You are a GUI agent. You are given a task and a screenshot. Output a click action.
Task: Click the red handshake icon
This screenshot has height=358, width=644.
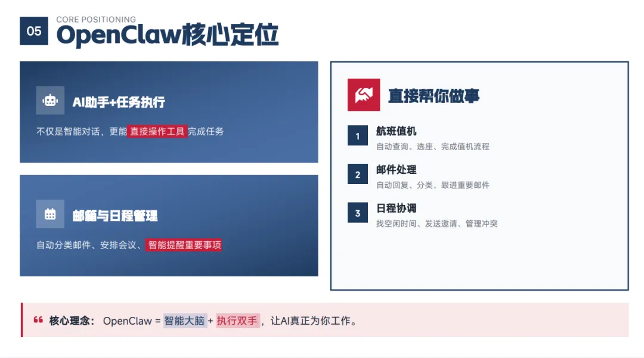pos(364,95)
